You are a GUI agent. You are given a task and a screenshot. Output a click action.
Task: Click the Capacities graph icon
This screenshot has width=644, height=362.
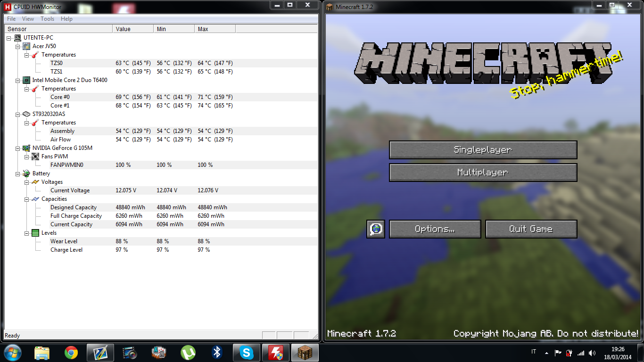[x=35, y=199]
